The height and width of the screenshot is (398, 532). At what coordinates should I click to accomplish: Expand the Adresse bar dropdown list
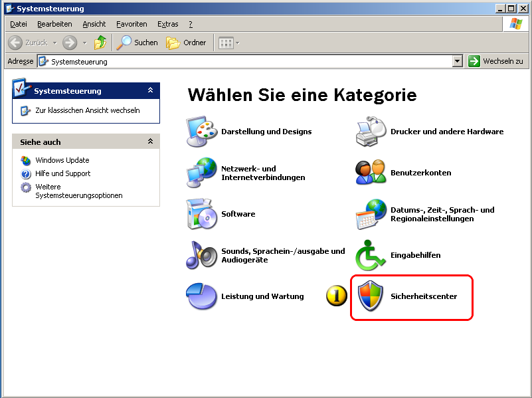click(x=458, y=61)
